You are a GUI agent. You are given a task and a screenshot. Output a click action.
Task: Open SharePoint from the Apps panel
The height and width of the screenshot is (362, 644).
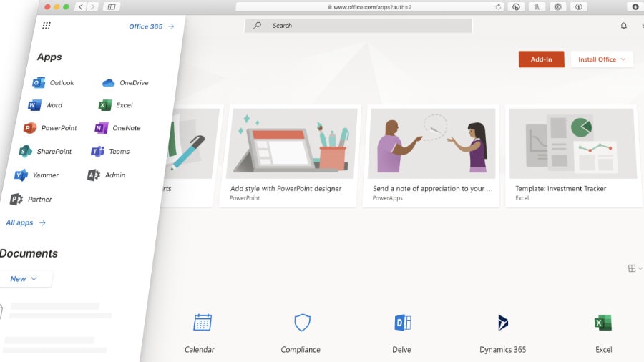[x=46, y=152]
